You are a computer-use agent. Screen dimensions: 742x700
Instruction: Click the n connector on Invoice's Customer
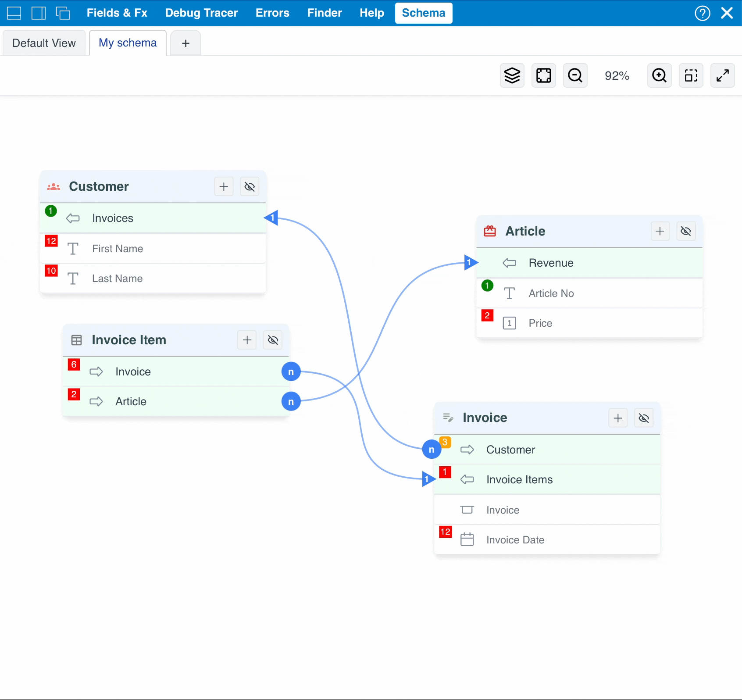point(432,449)
